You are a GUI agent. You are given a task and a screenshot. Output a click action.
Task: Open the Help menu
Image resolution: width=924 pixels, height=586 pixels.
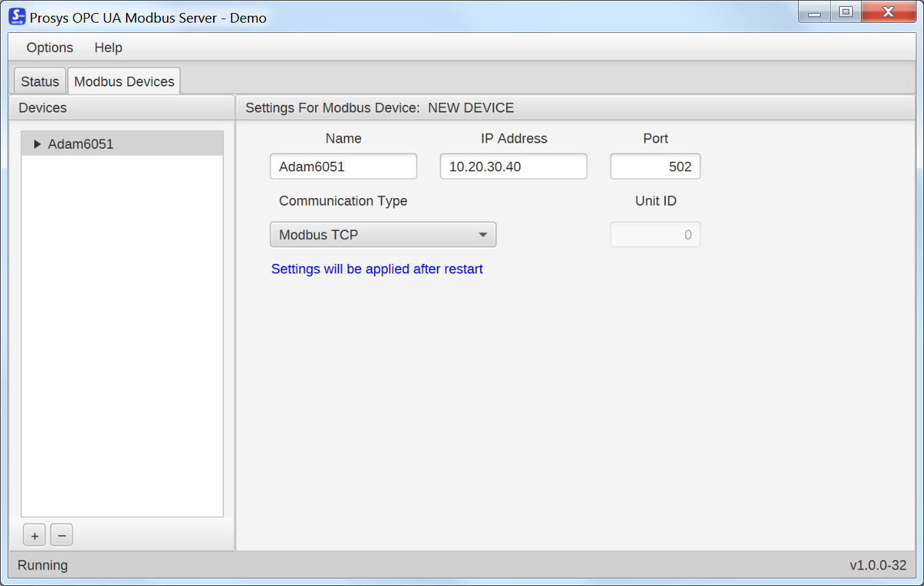click(x=108, y=47)
